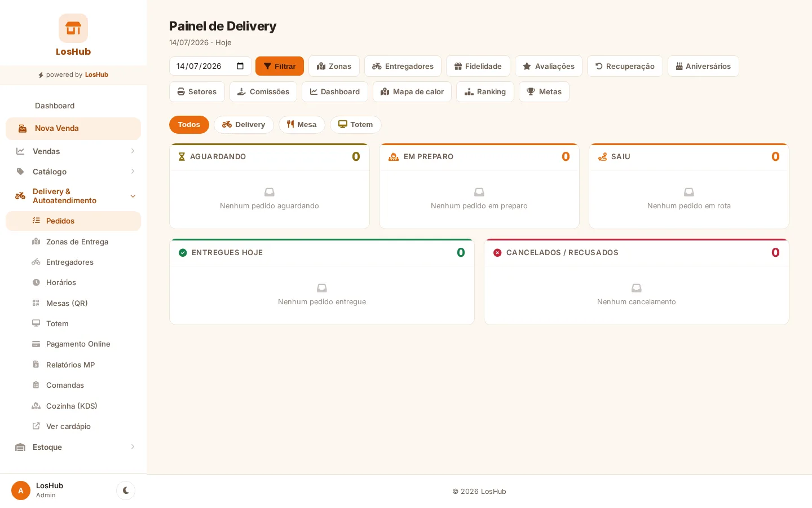Image resolution: width=812 pixels, height=508 pixels.
Task: Click 'Nenhum pedido entregue' text
Action: 322,302
